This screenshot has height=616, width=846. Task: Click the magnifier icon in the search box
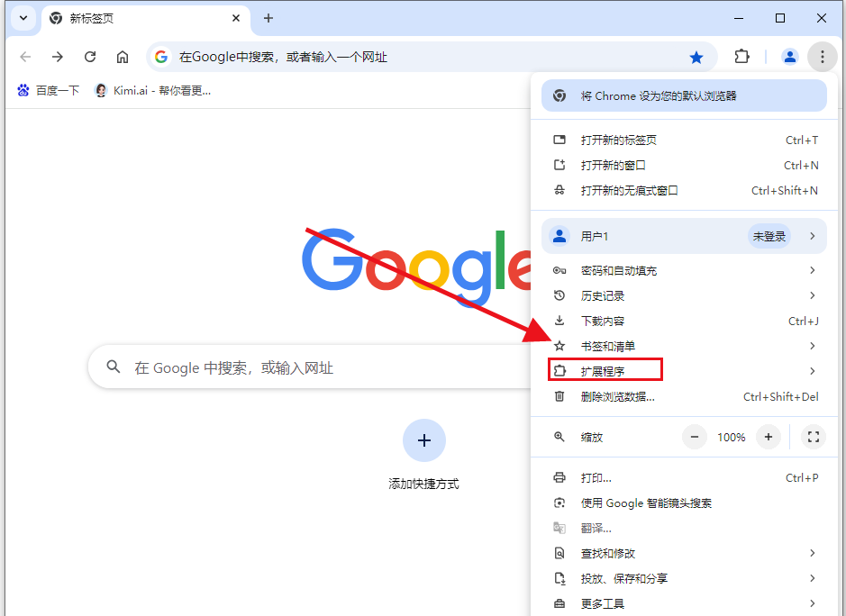[x=114, y=367]
